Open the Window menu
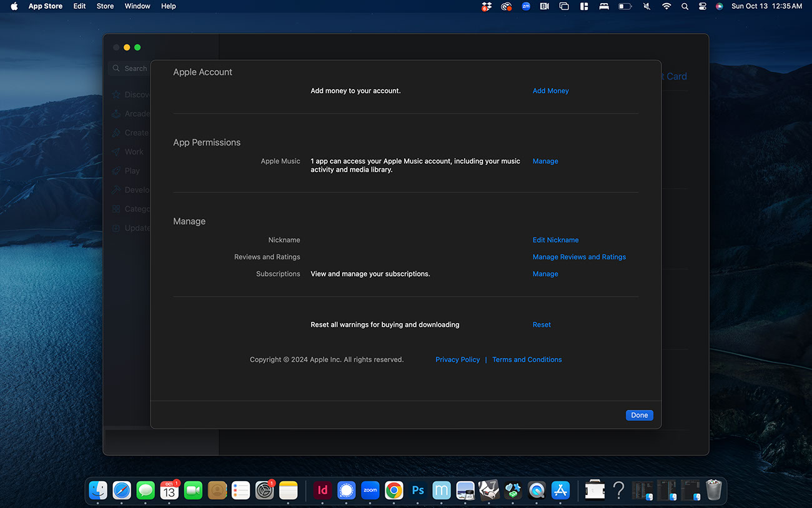The height and width of the screenshot is (508, 812). click(137, 6)
